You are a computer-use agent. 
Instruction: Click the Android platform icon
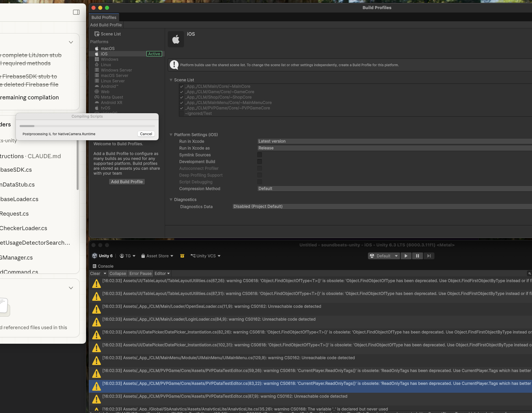[97, 86]
